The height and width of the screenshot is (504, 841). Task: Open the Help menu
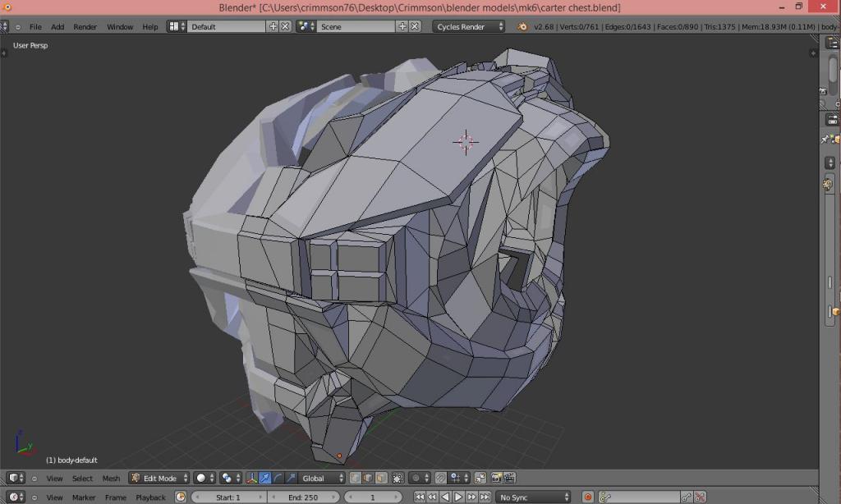click(x=150, y=27)
